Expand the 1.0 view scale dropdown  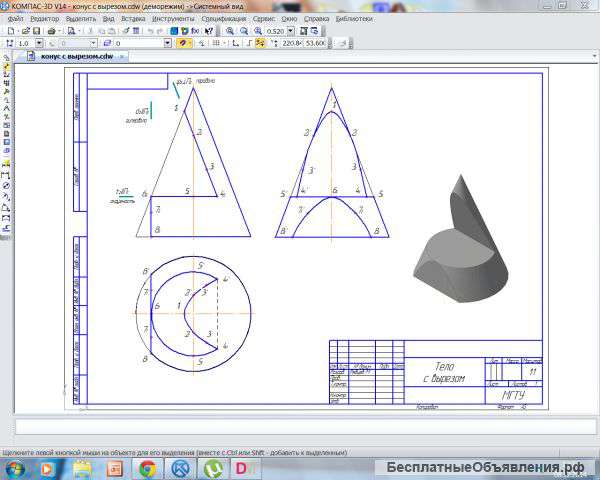pyautogui.click(x=41, y=44)
